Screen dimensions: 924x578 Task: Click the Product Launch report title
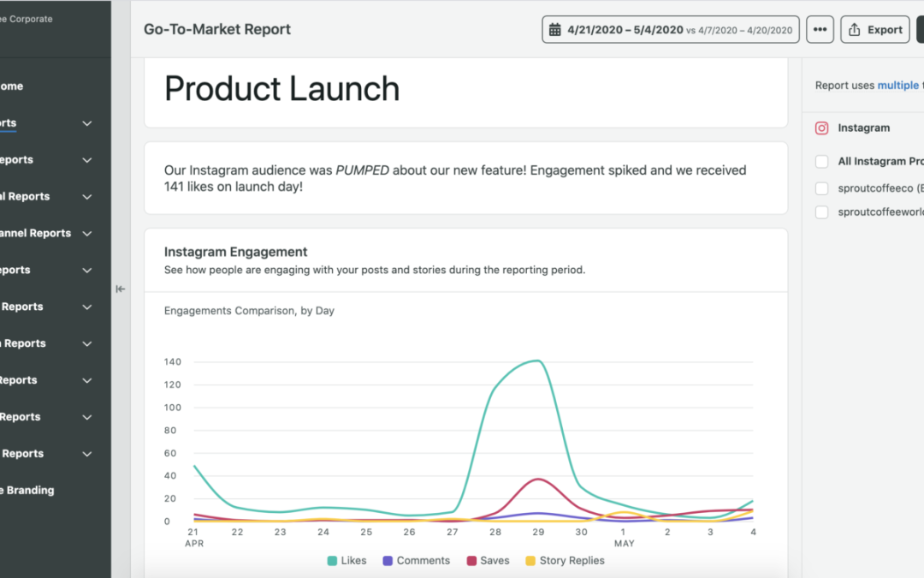click(281, 88)
